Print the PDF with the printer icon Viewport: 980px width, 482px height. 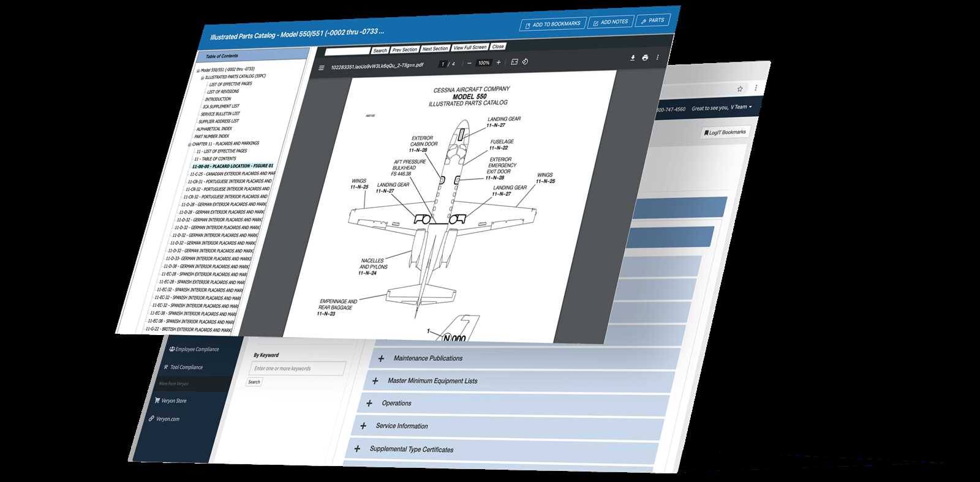[x=645, y=57]
